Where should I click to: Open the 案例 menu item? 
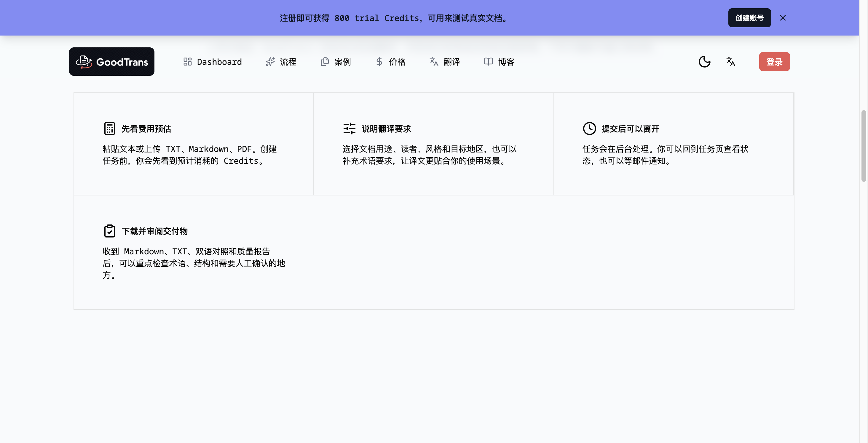(336, 62)
